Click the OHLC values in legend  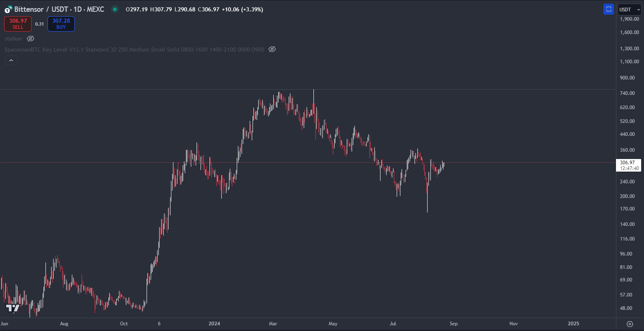coord(194,9)
